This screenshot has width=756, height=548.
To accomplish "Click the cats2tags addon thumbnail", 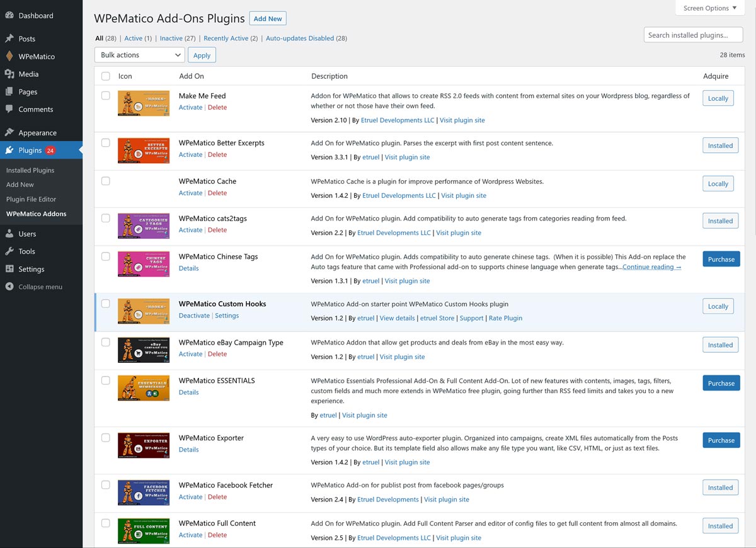I will coord(144,226).
